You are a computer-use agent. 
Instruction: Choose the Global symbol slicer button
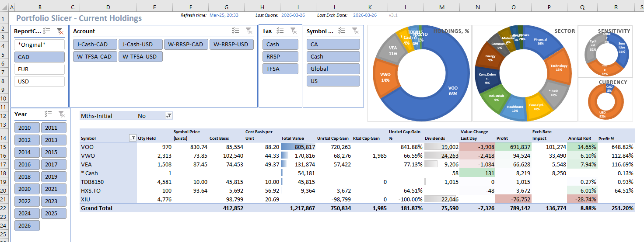(333, 69)
